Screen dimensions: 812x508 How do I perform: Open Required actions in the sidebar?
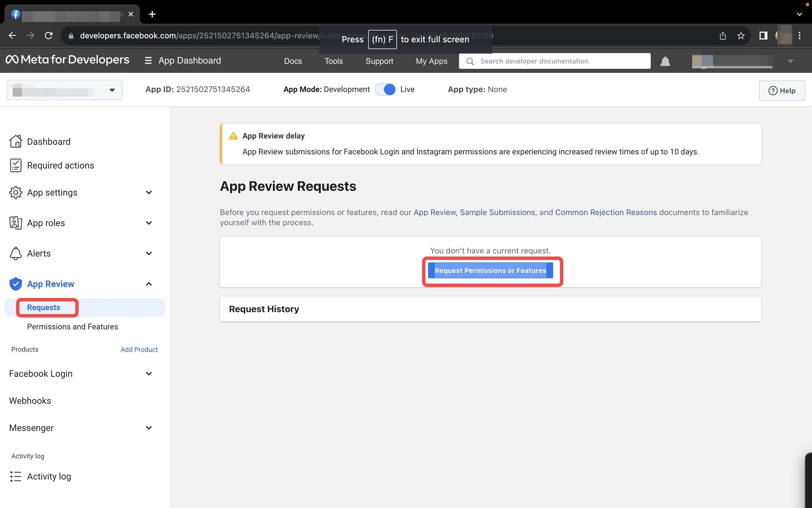click(x=60, y=165)
